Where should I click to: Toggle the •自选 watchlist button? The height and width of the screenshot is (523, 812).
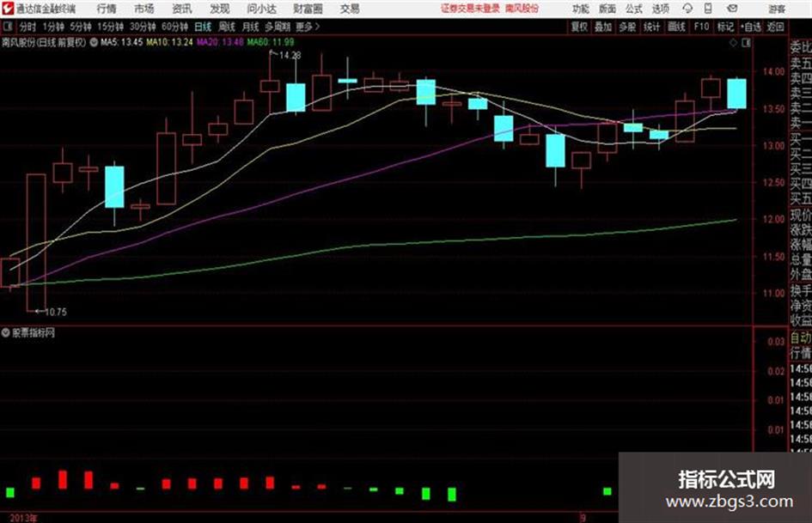point(750,27)
